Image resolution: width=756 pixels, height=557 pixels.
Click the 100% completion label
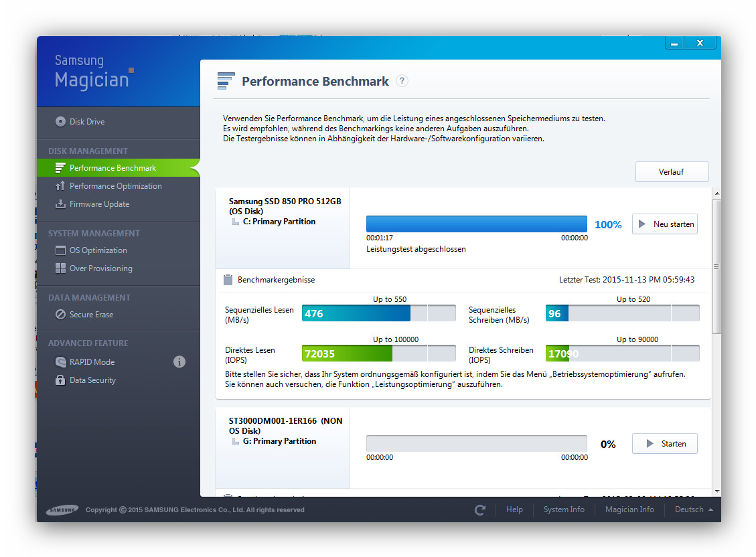tap(608, 224)
